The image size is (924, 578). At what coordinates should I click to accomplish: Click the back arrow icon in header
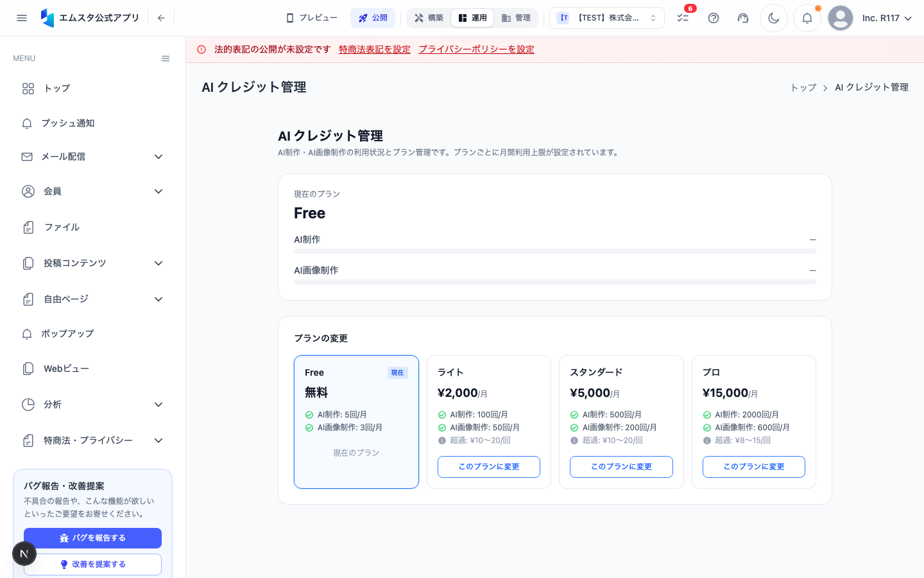[161, 18]
